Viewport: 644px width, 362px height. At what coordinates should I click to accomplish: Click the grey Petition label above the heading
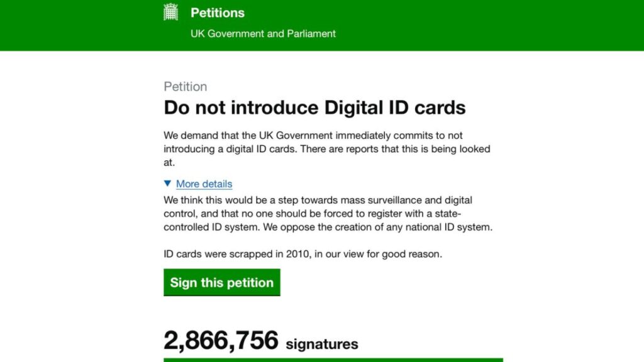[185, 87]
